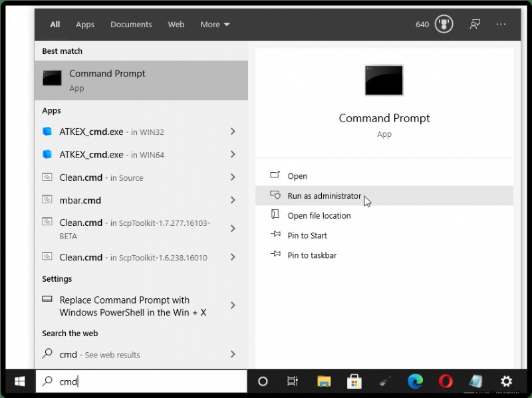Switch to the Web search tab

coord(176,25)
